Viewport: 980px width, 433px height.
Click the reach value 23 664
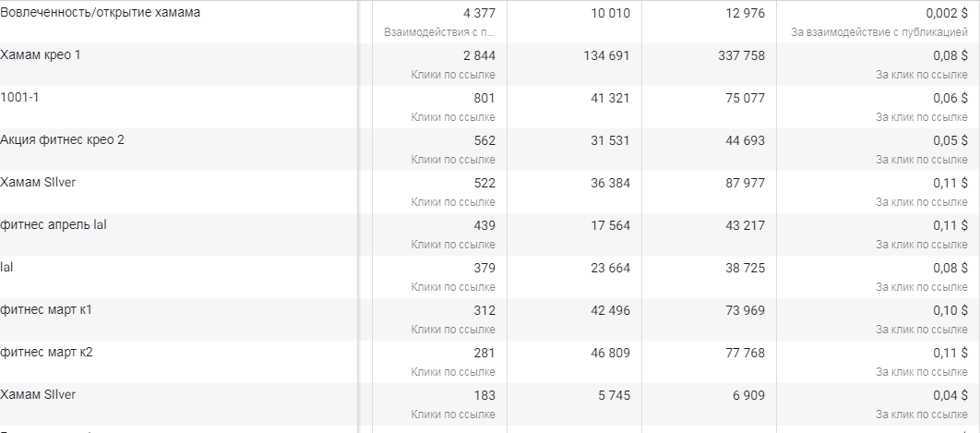pos(608,268)
